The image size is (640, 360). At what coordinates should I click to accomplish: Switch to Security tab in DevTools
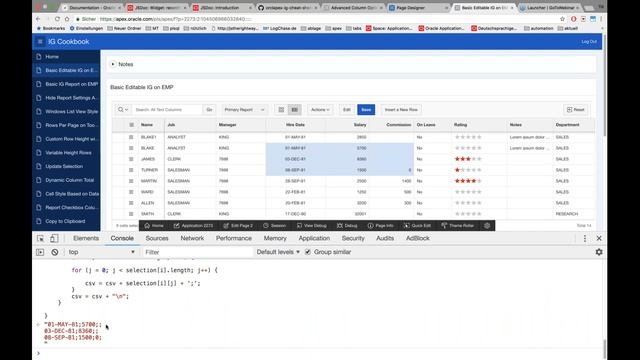pos(353,238)
